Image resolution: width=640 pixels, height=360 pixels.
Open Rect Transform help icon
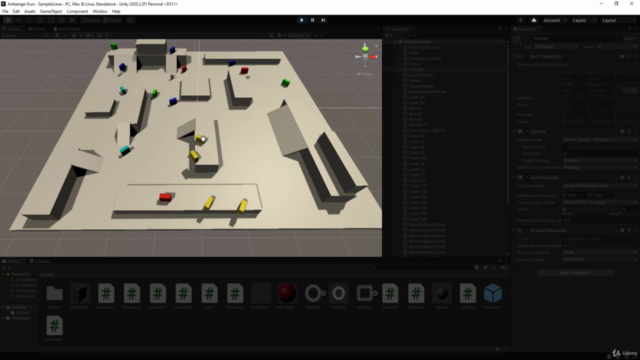tap(622, 56)
